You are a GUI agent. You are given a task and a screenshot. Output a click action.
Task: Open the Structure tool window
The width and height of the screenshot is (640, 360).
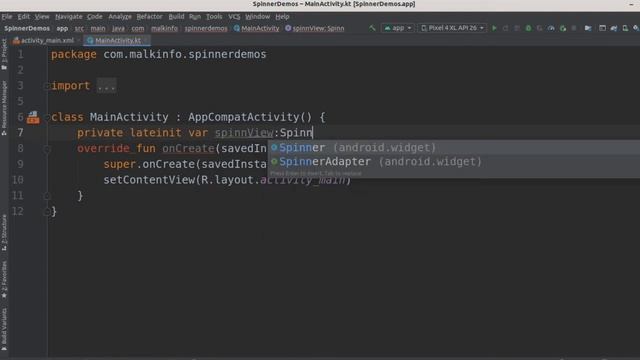(4, 232)
